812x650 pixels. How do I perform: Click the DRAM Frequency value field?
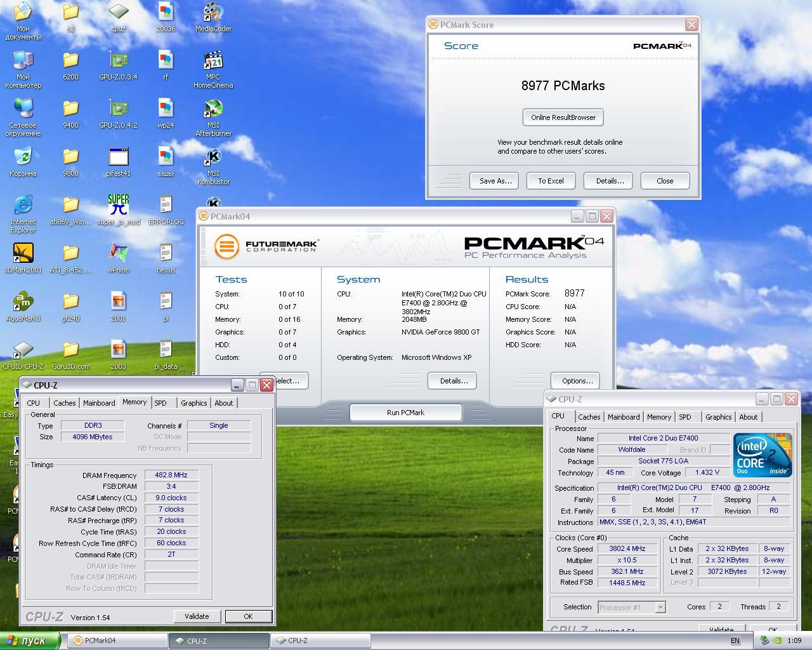tap(171, 475)
